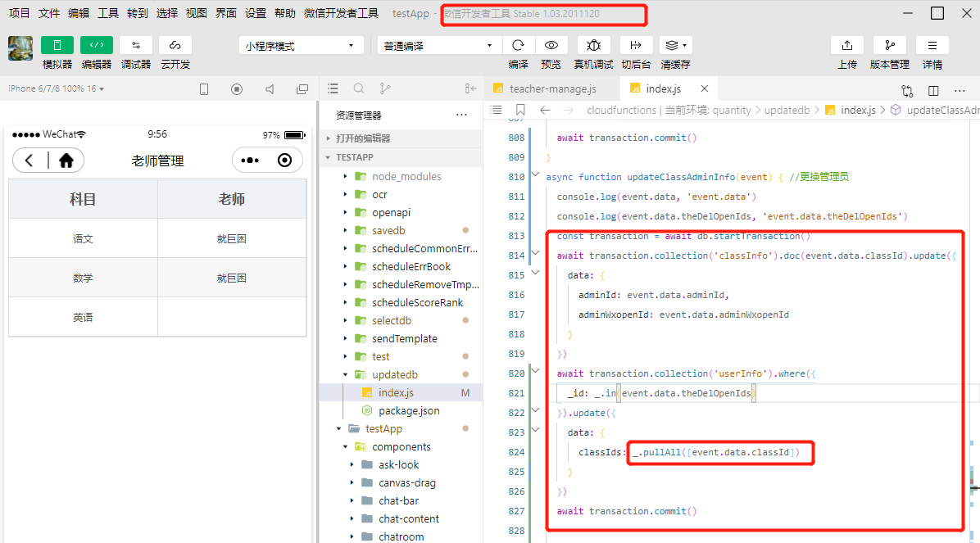Open version management
980x543 pixels.
pyautogui.click(x=890, y=45)
